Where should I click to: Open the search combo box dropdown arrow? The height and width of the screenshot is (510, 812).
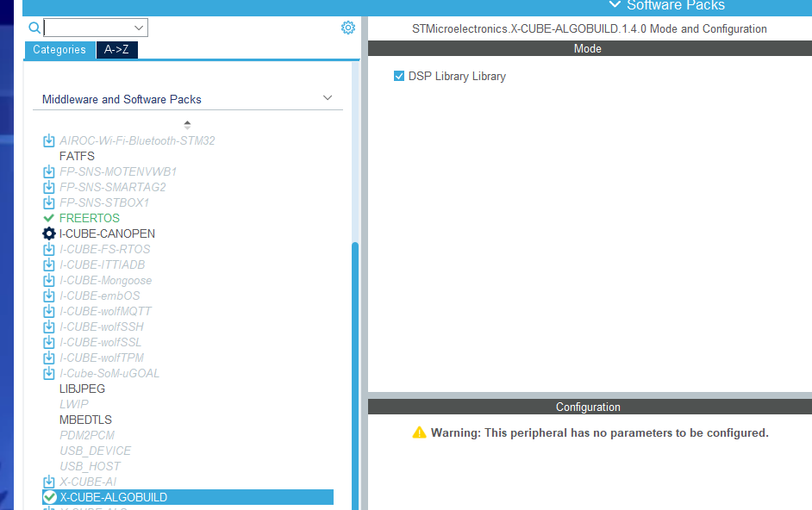[139, 28]
